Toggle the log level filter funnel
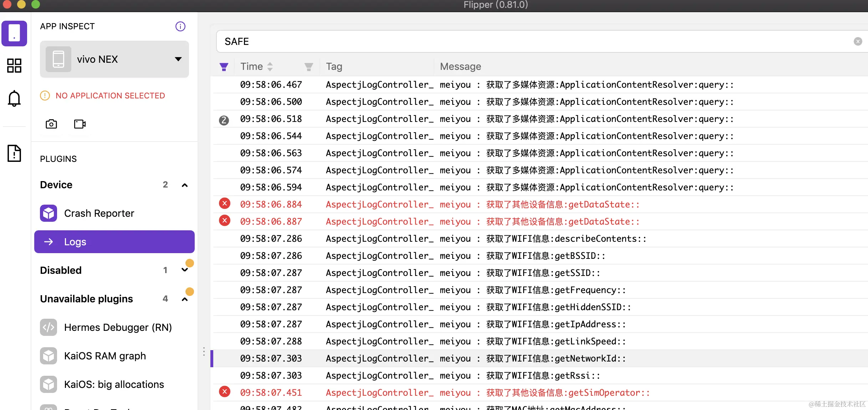The image size is (868, 410). 224,67
